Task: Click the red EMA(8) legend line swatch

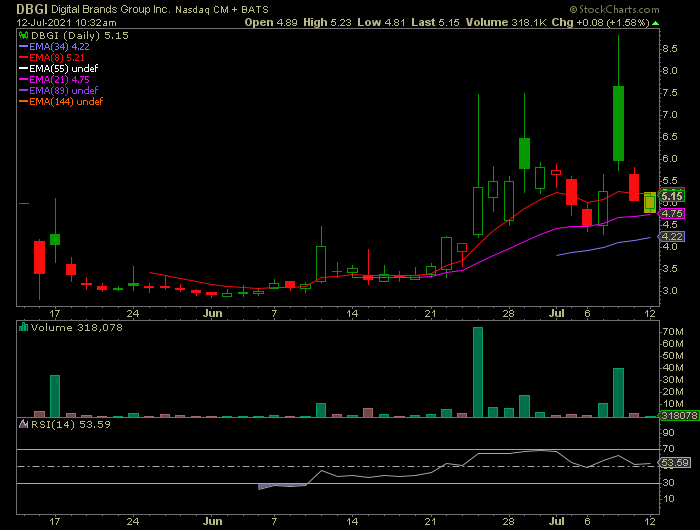Action: (x=24, y=58)
